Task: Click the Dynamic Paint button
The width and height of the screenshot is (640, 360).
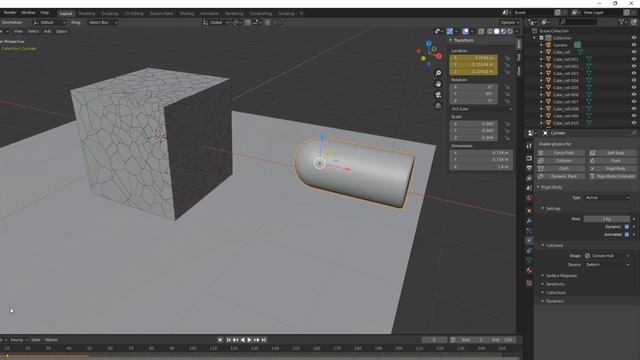Action: [561, 176]
